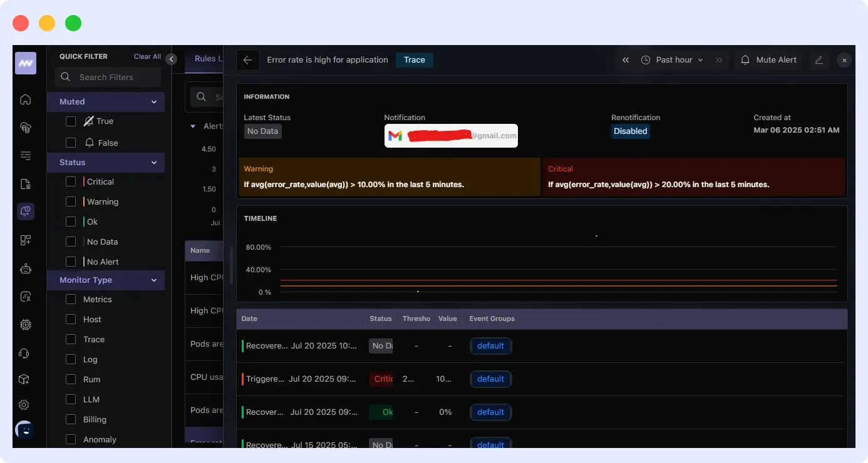Collapse the Status filter section

coord(154,163)
